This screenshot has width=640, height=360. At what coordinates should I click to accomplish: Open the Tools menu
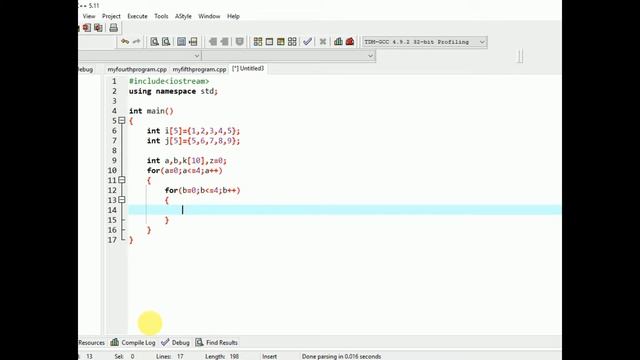coord(161,16)
